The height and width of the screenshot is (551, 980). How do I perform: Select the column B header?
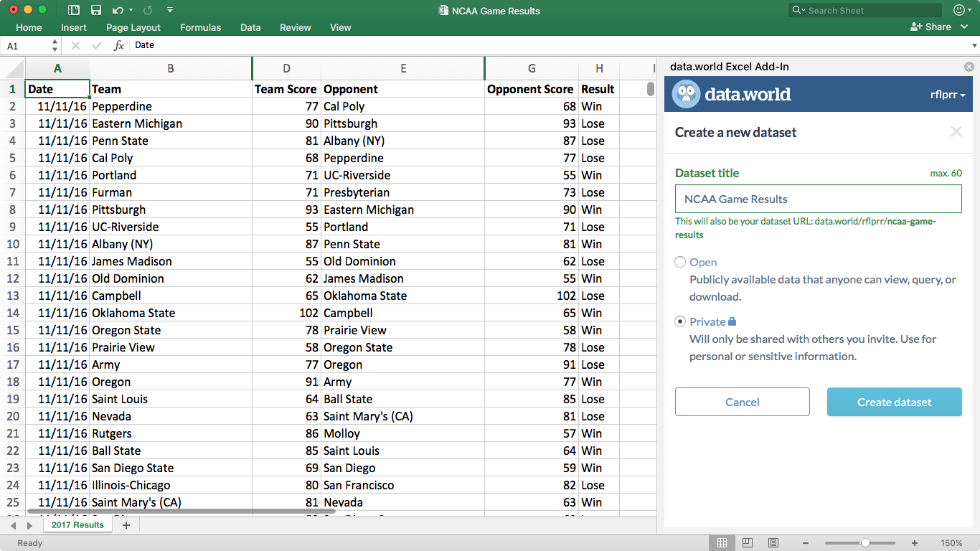[x=171, y=68]
